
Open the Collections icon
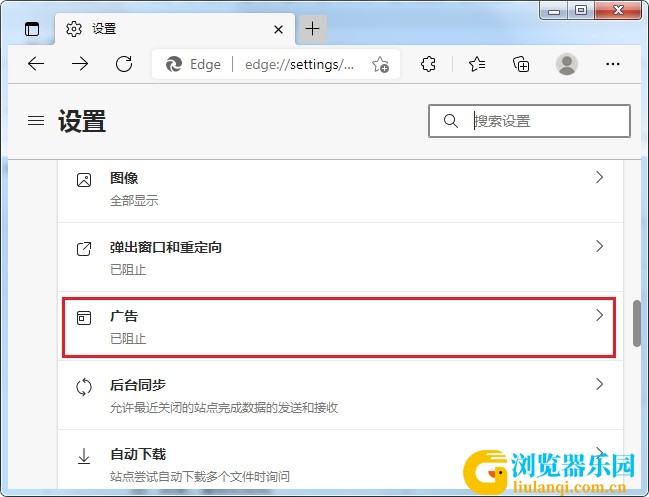(521, 64)
